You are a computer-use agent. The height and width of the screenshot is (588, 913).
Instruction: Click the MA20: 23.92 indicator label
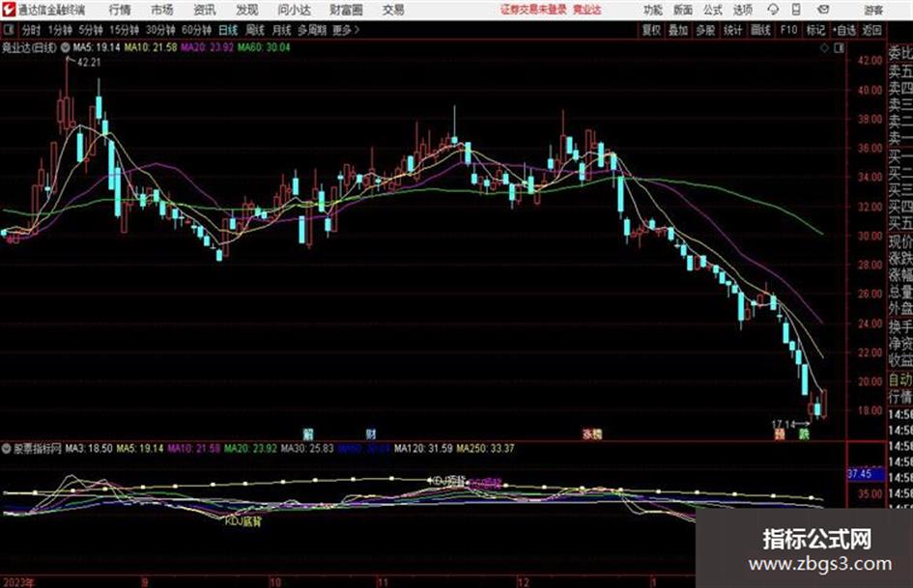coord(208,47)
